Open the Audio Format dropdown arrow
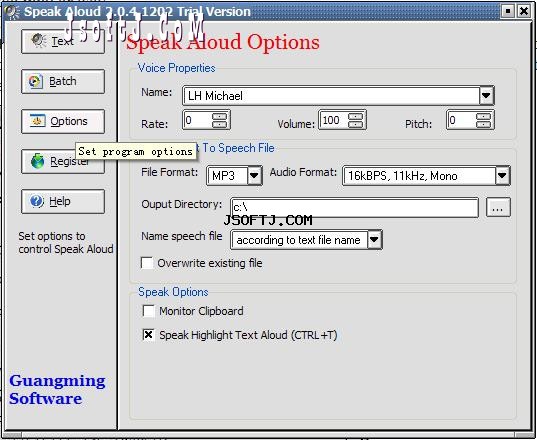537x440 pixels. click(502, 176)
